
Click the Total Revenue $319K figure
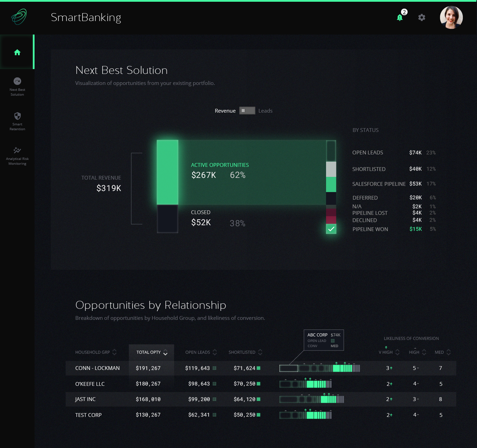[109, 188]
